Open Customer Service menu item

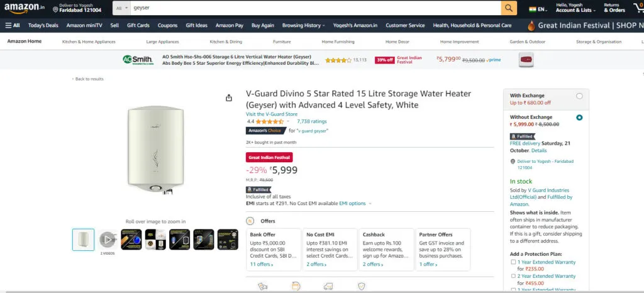click(x=405, y=25)
